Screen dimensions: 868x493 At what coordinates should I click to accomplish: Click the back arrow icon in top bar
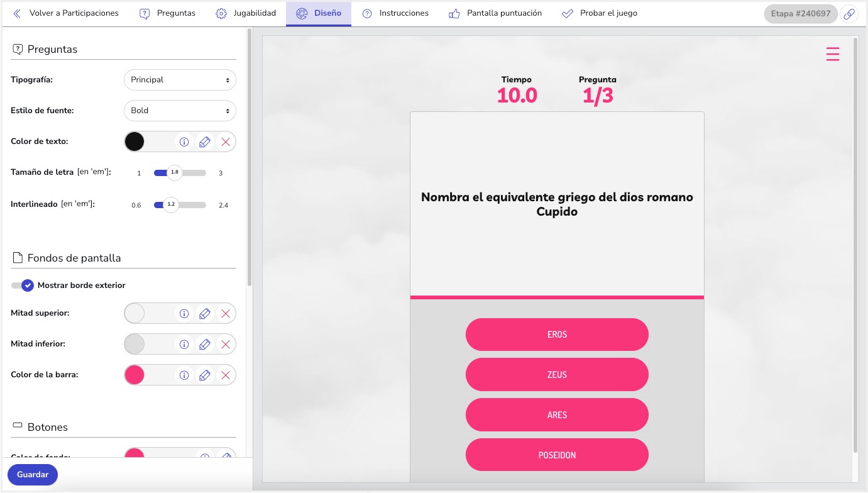(17, 13)
